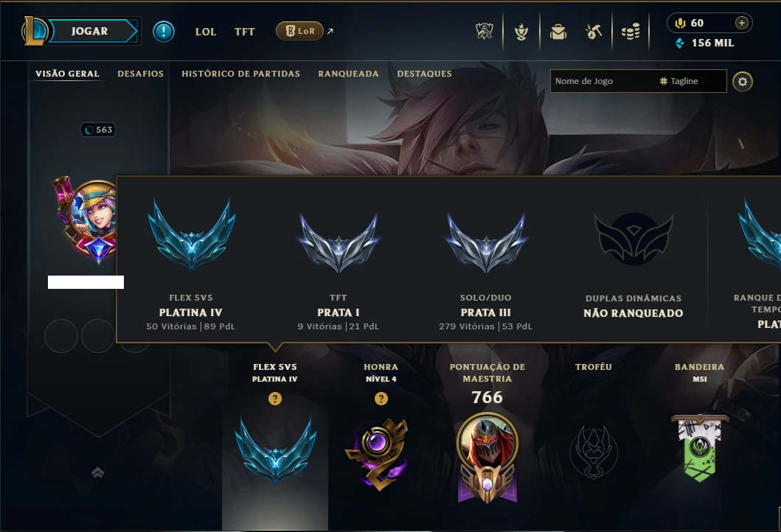781x532 pixels.
Task: Click the Nome de Jogo search field
Action: pyautogui.click(x=604, y=81)
